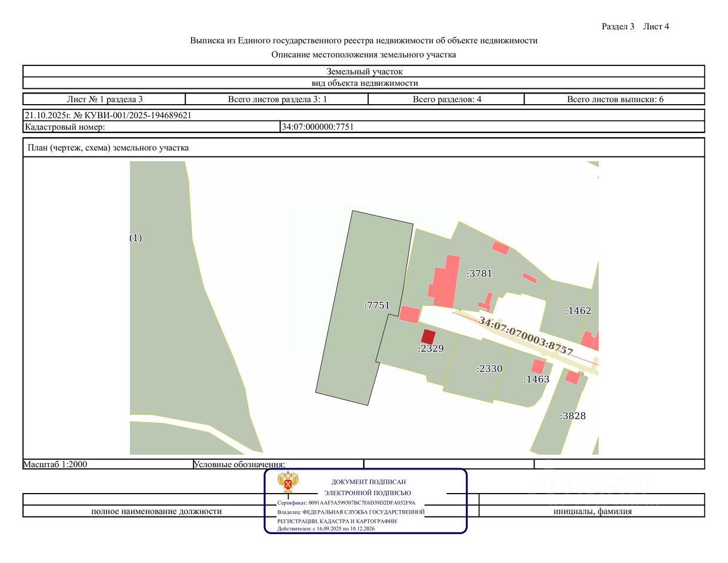Click the 'Лист № 1 раздела 3' cell
This screenshot has width=728, height=563.
tap(104, 99)
